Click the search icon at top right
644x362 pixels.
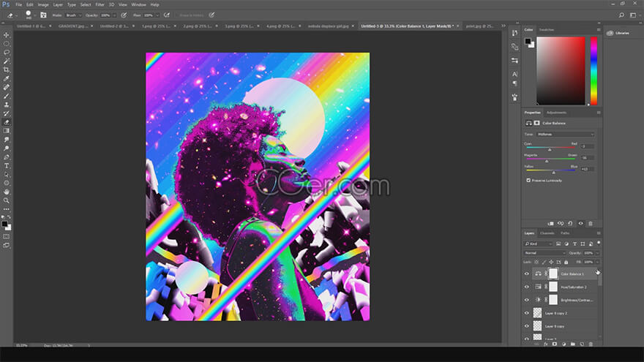coord(621,15)
